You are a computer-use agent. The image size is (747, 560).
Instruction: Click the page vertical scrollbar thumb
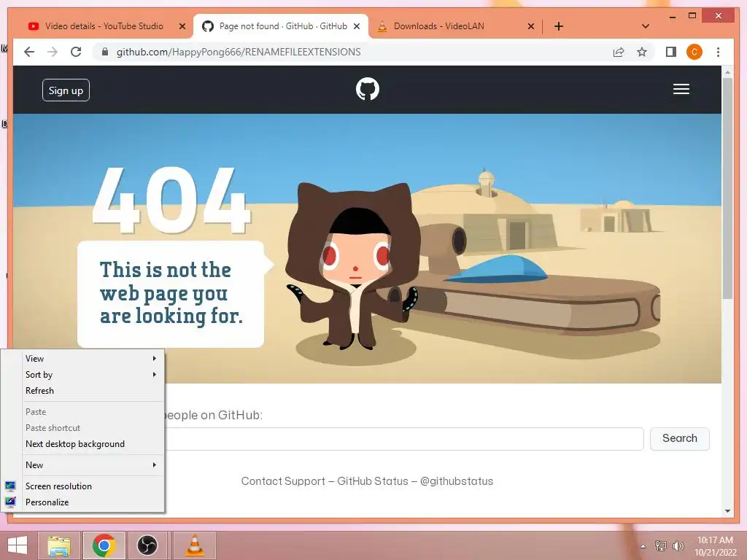pos(727,188)
